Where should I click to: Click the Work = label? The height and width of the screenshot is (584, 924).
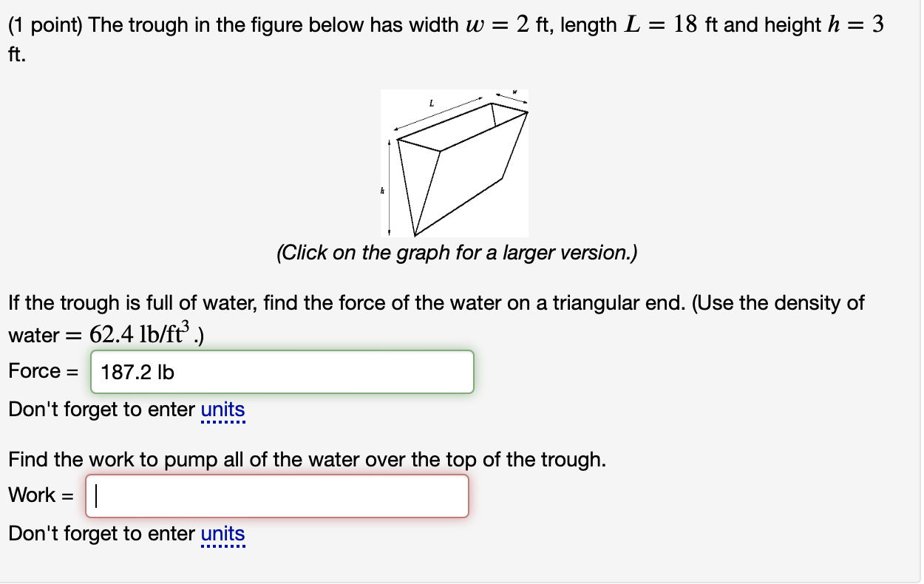point(41,495)
